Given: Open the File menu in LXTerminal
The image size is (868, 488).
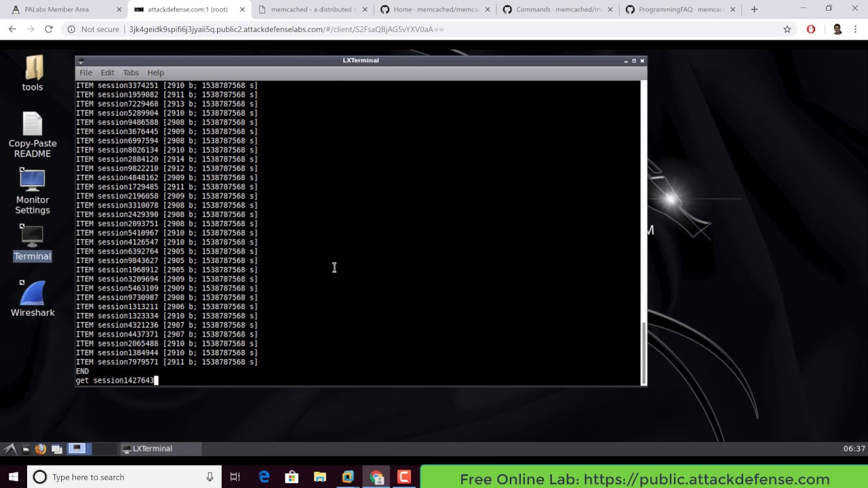Looking at the screenshot, I should 85,73.
